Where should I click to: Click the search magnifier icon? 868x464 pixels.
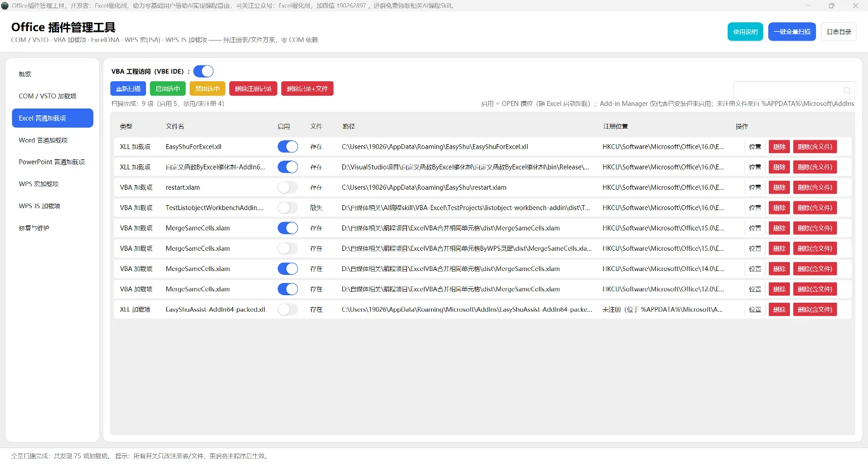point(846,91)
